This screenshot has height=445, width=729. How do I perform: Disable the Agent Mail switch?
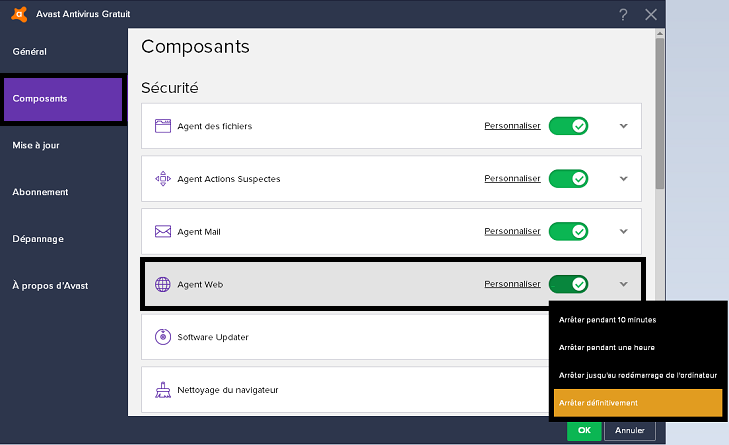click(x=568, y=231)
